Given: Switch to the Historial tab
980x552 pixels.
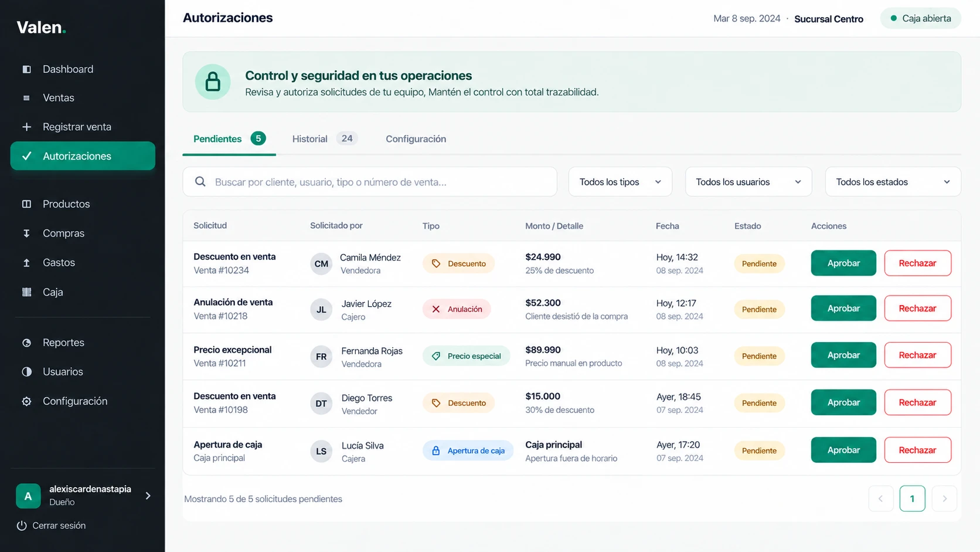Looking at the screenshot, I should pyautogui.click(x=325, y=139).
